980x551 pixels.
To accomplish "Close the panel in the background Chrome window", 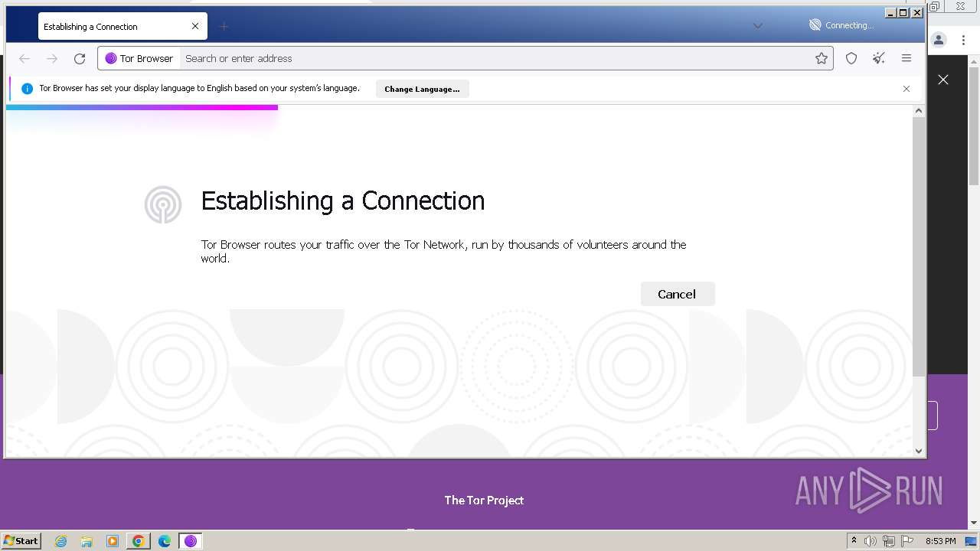I will [x=943, y=80].
